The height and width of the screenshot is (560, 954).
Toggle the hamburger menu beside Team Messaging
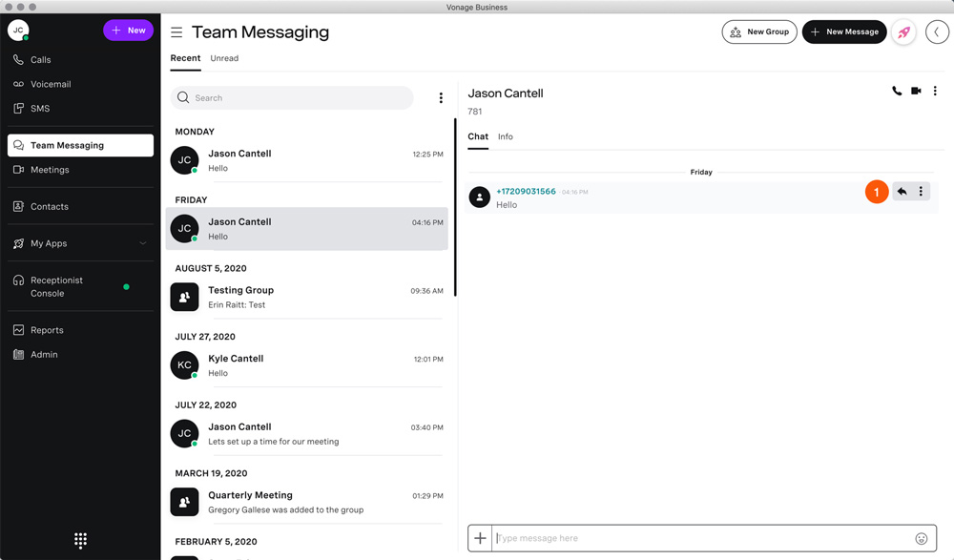pos(176,32)
